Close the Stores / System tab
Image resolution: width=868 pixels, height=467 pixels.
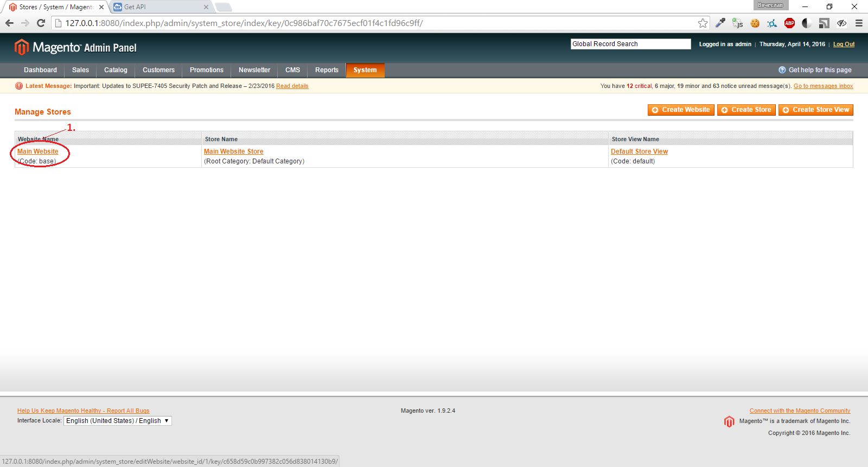101,7
